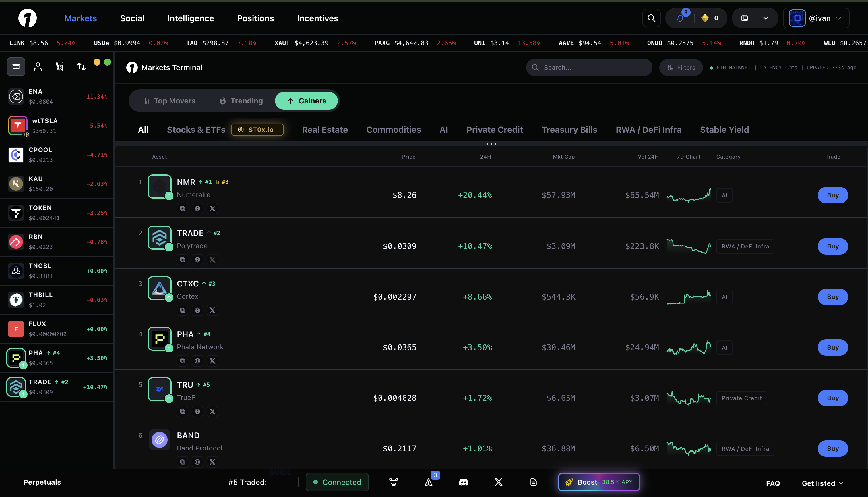The image size is (868, 497).
Task: Sort by Mkt Cap column header
Action: [x=563, y=157]
